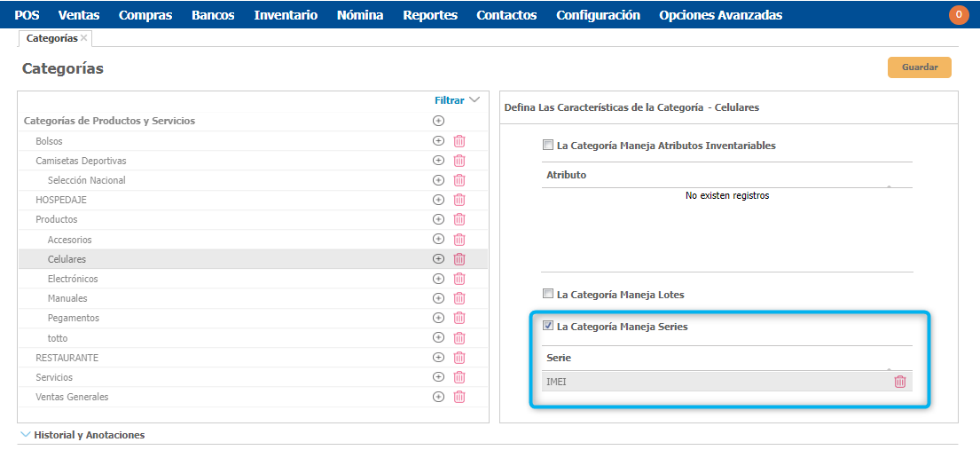Delete the totto category

coord(459,337)
